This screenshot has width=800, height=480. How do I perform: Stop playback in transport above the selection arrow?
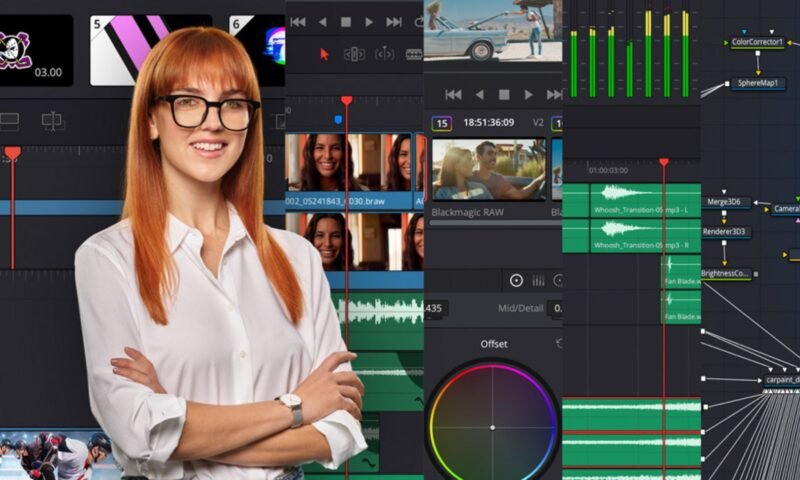(x=346, y=22)
